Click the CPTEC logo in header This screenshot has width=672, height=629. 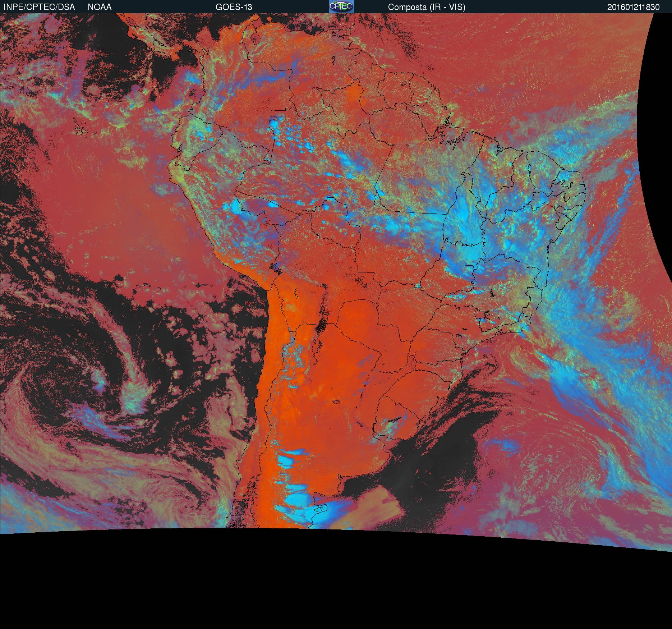pyautogui.click(x=341, y=6)
